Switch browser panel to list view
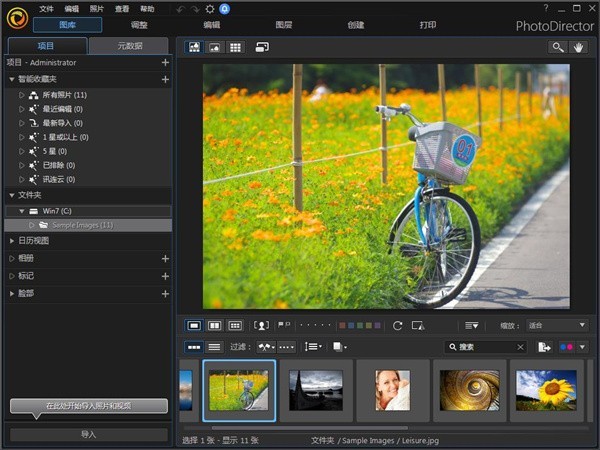 [x=215, y=347]
